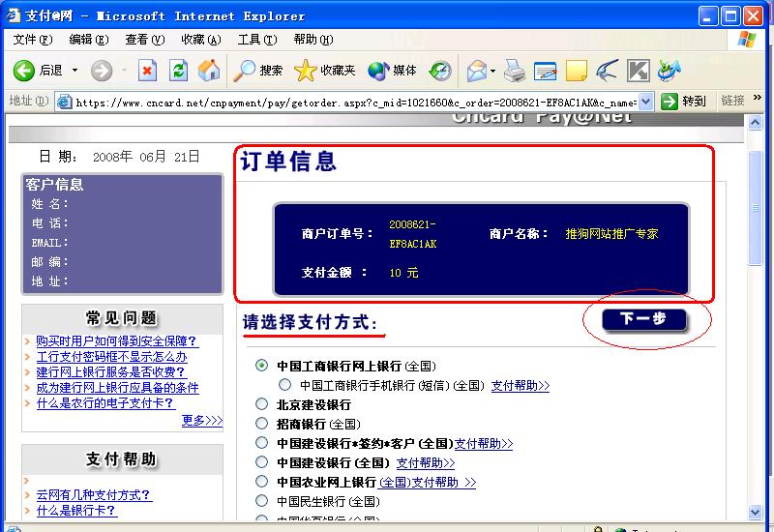Select 中国工商银行网上银行 radio button
Screen dimensions: 774x532
pos(261,366)
